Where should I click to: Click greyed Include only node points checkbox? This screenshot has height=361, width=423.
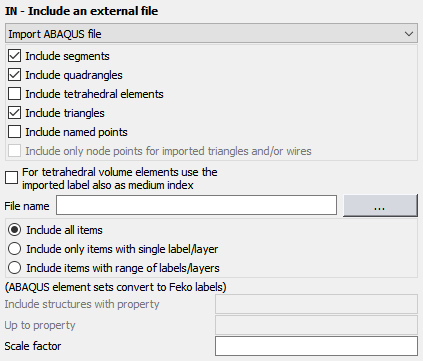[x=14, y=151]
